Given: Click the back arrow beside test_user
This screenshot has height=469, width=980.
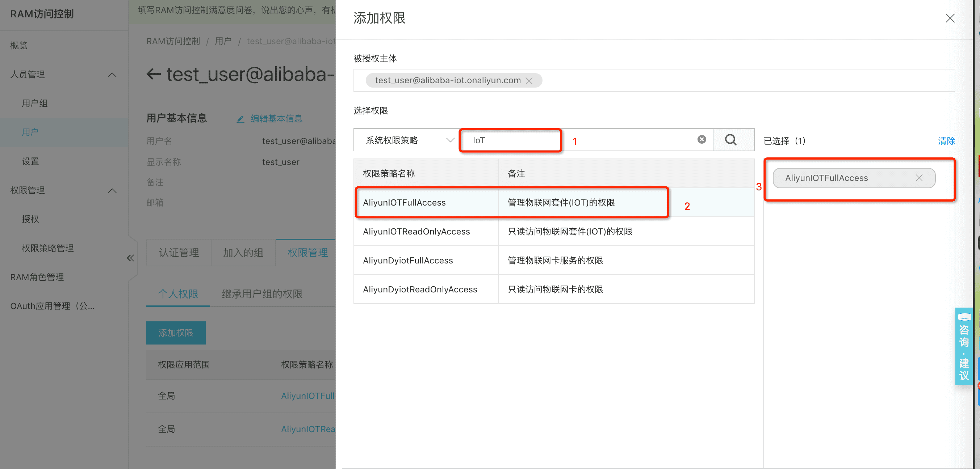Looking at the screenshot, I should (x=154, y=74).
